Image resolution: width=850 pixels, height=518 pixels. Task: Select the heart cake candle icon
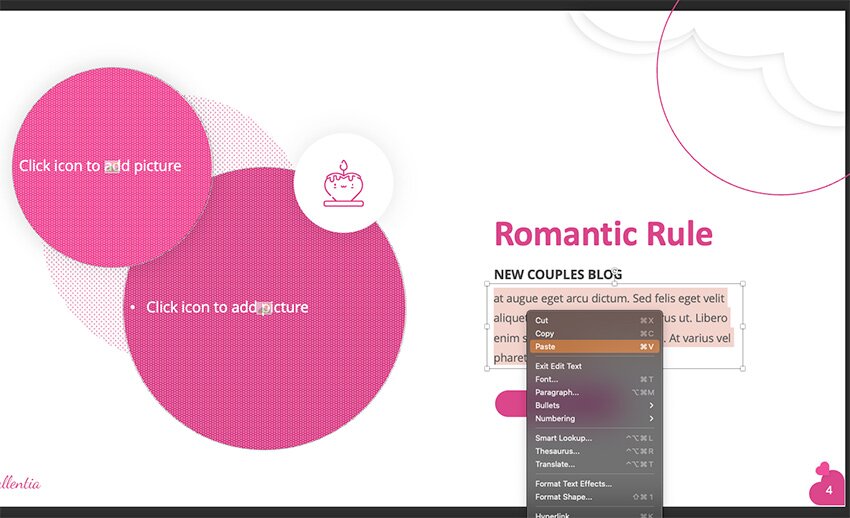(343, 183)
